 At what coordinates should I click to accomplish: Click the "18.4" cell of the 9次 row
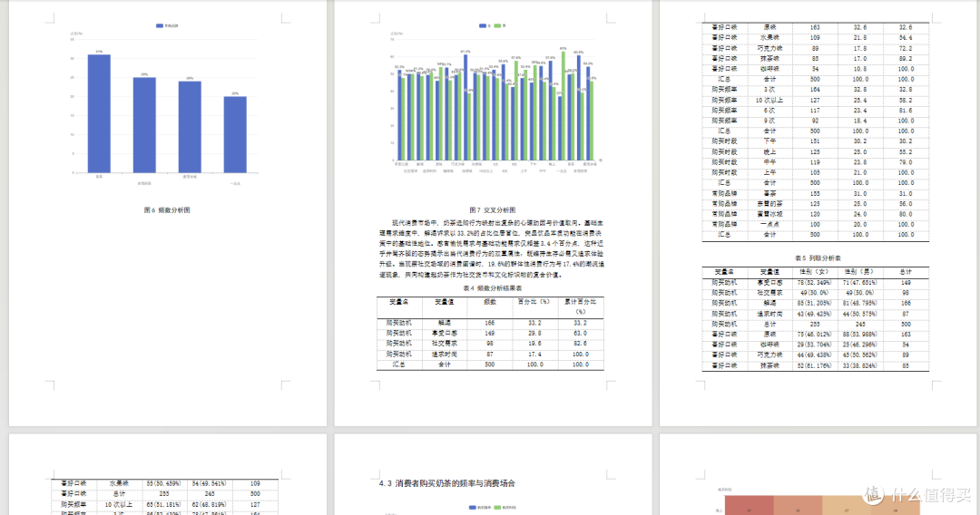[860, 121]
